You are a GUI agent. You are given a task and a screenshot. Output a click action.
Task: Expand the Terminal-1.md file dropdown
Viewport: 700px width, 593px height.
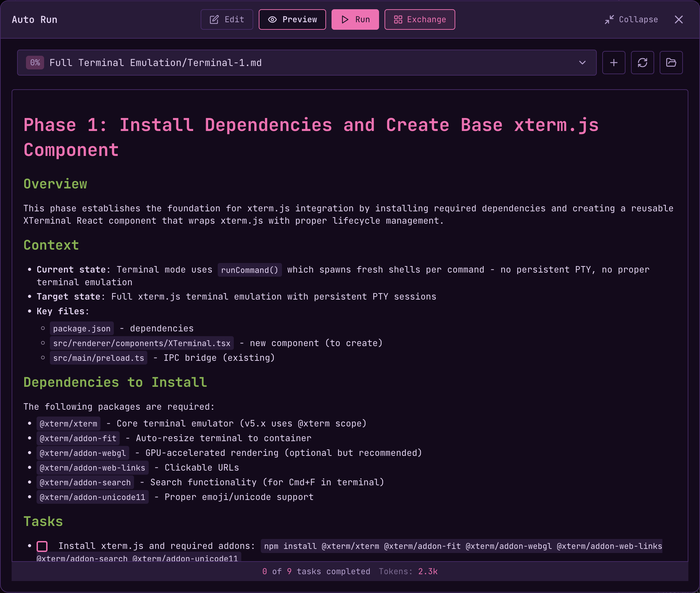(x=582, y=63)
